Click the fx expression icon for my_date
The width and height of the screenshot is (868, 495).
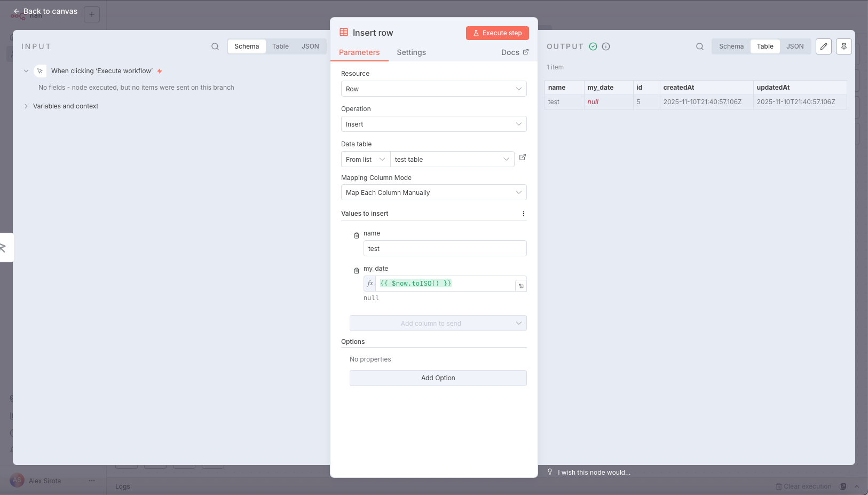tap(370, 284)
